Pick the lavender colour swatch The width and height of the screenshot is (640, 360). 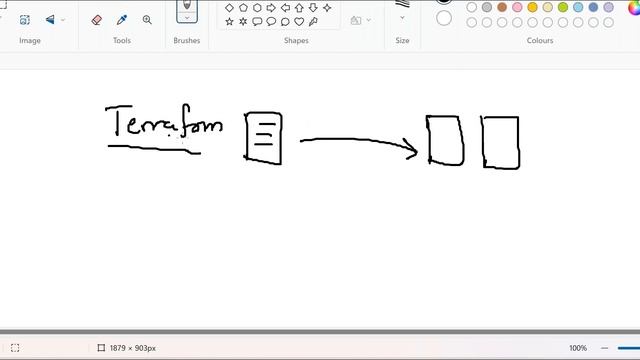609,7
